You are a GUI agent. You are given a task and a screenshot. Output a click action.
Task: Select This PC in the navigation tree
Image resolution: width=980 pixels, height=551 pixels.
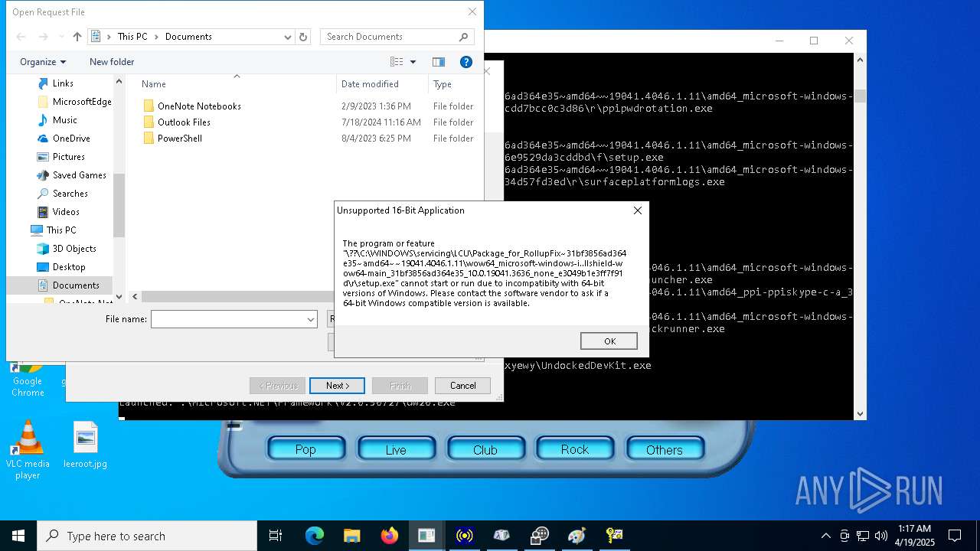[x=60, y=230]
